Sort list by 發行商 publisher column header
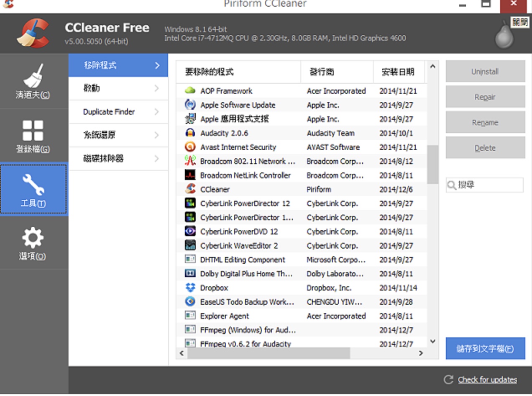 point(337,72)
